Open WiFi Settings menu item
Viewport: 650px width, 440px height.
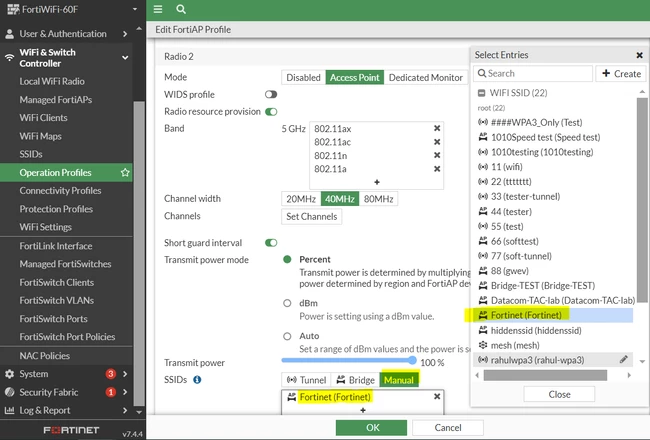click(x=46, y=227)
